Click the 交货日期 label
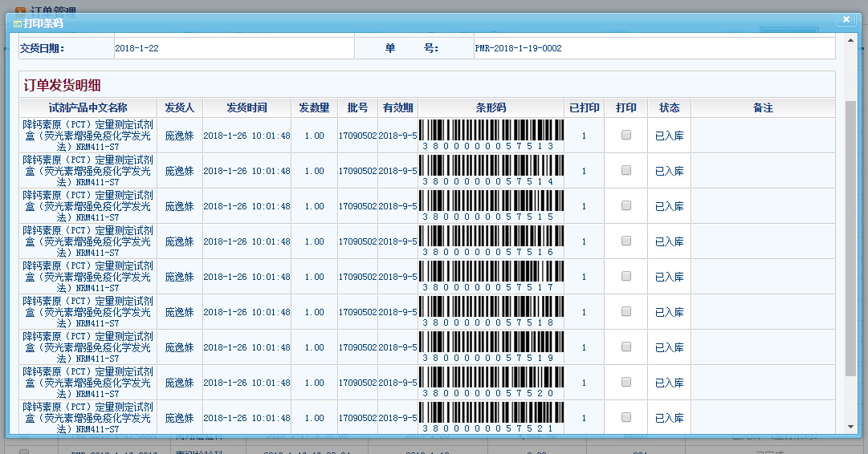Viewport: 868px width, 454px height. point(42,48)
